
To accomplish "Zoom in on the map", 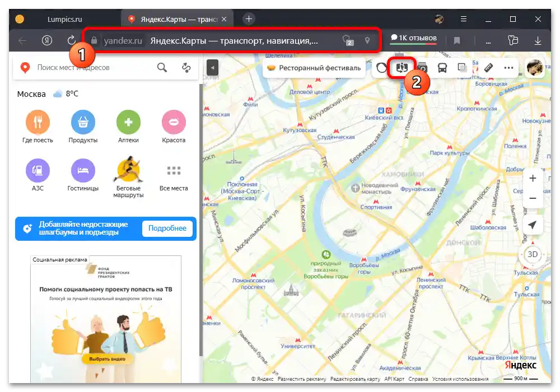I will (533, 178).
